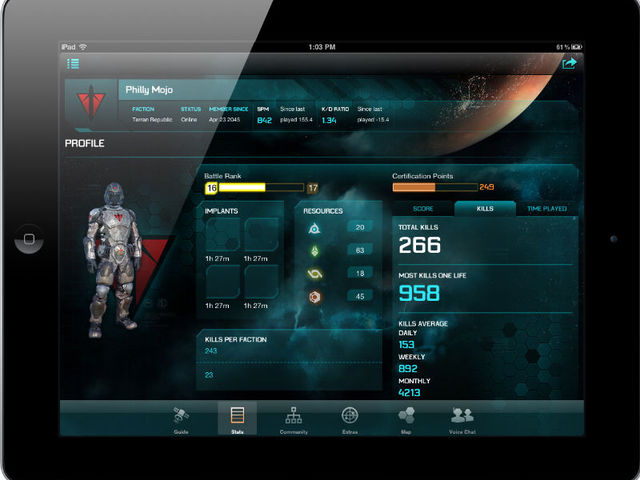The width and height of the screenshot is (640, 480).
Task: Tap the 1:03 PM clock
Action: 322,47
